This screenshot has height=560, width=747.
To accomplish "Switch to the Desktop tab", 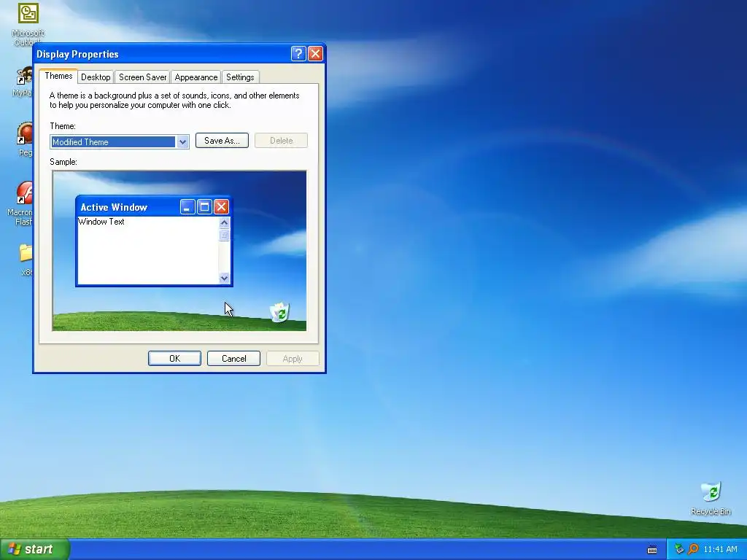I will pyautogui.click(x=96, y=77).
